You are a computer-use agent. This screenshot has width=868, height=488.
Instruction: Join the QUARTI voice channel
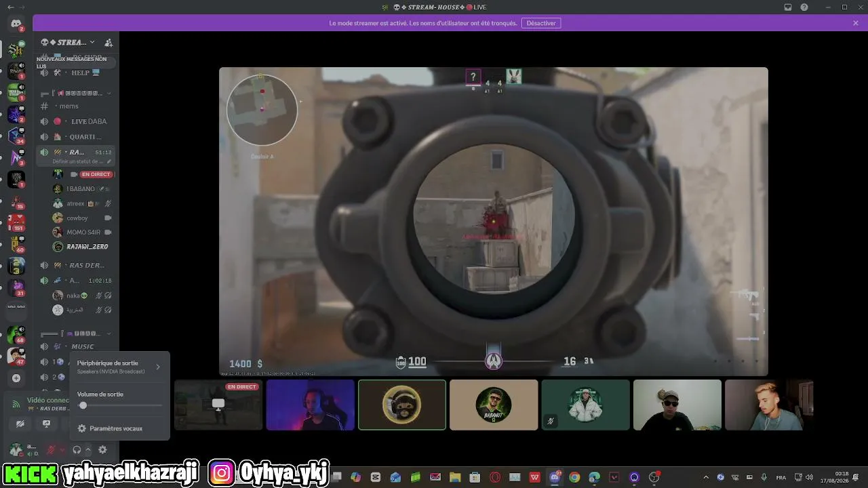[x=76, y=137]
